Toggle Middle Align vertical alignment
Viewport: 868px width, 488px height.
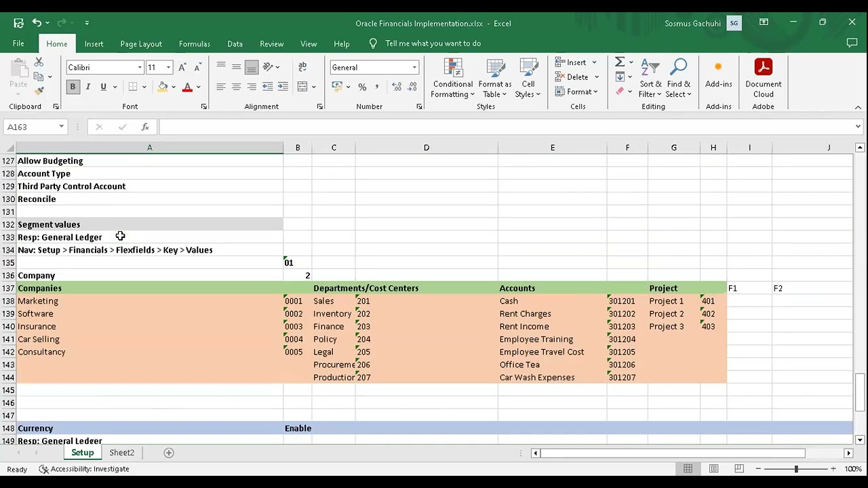[236, 66]
